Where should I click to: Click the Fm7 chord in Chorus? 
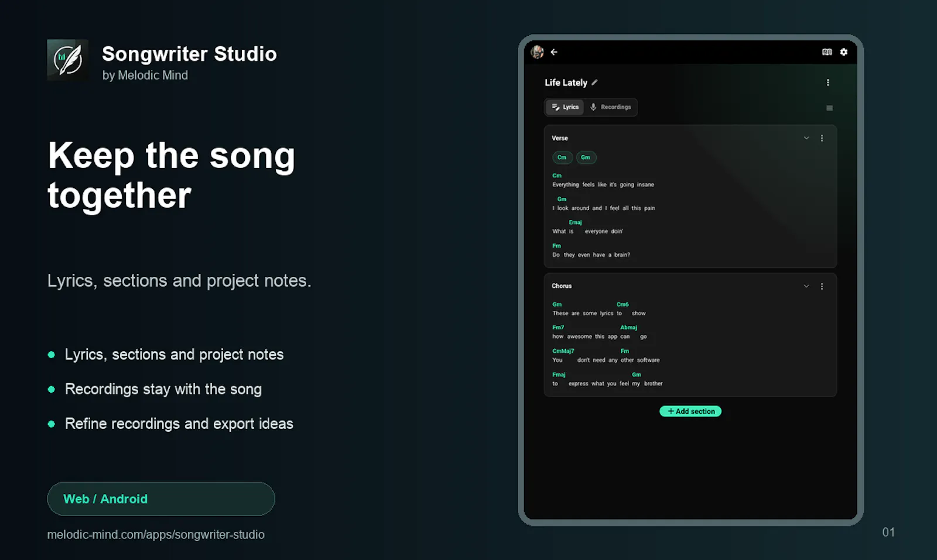pyautogui.click(x=558, y=328)
